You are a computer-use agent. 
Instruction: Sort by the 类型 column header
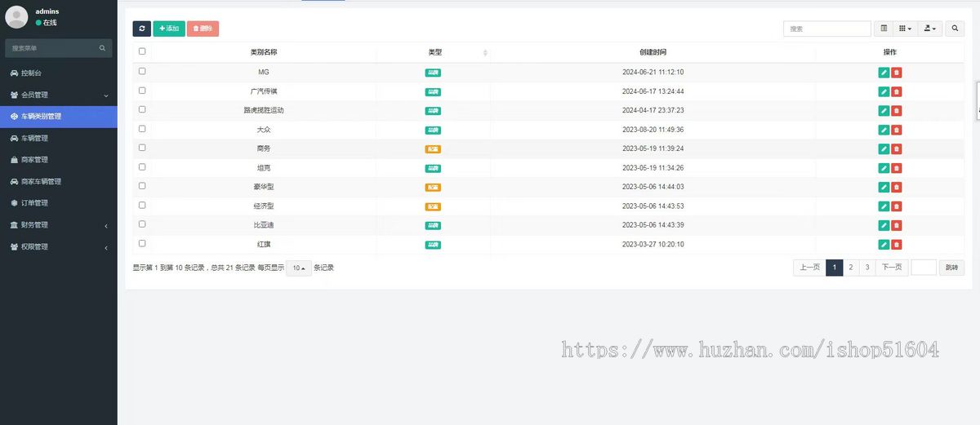(434, 52)
